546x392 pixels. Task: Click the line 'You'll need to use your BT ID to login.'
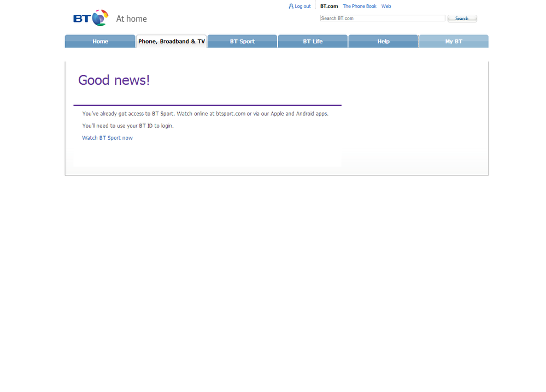(128, 126)
